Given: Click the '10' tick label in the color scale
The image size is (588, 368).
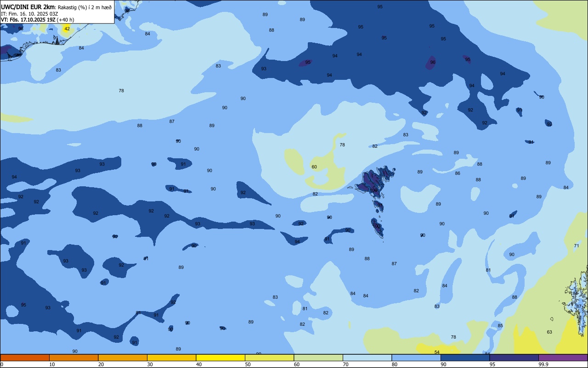Looking at the screenshot, I should tap(52, 364).
